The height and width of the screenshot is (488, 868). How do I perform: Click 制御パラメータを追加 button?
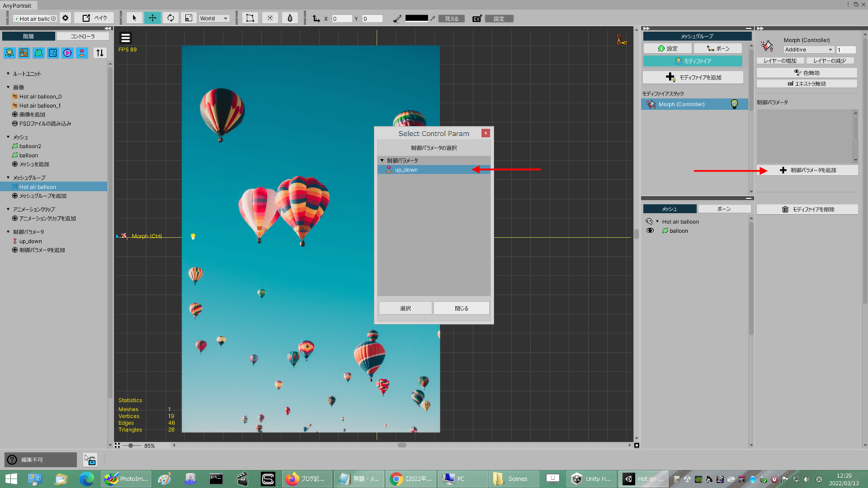point(807,171)
